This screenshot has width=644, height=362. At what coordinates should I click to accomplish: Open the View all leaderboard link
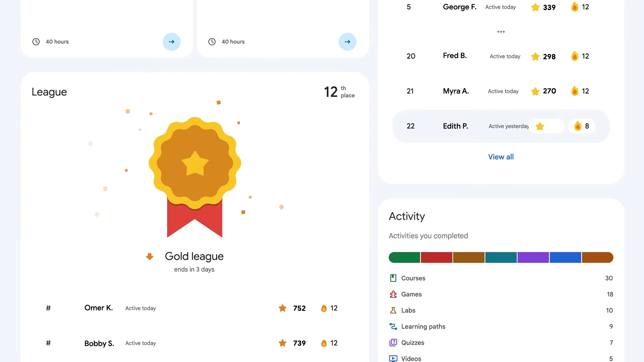(x=500, y=157)
